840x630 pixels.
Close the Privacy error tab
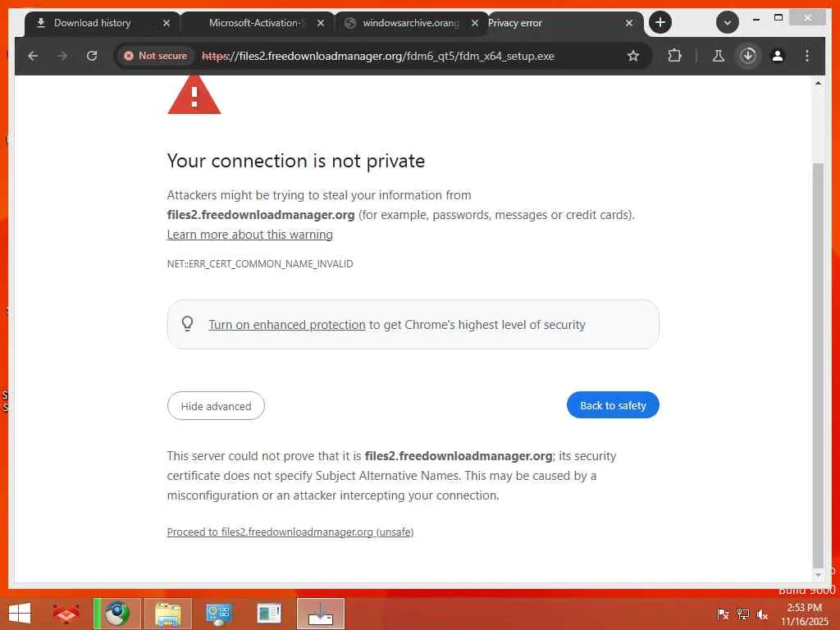(629, 23)
